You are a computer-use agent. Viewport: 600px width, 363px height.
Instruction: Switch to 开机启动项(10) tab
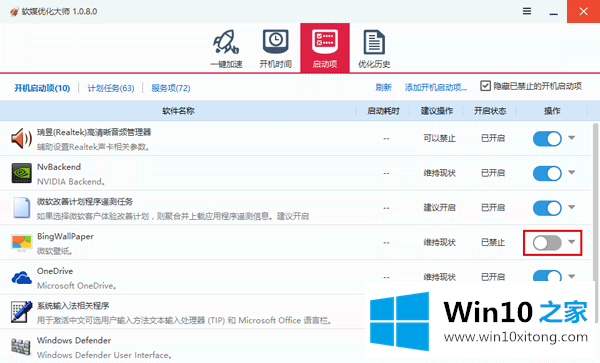42,88
